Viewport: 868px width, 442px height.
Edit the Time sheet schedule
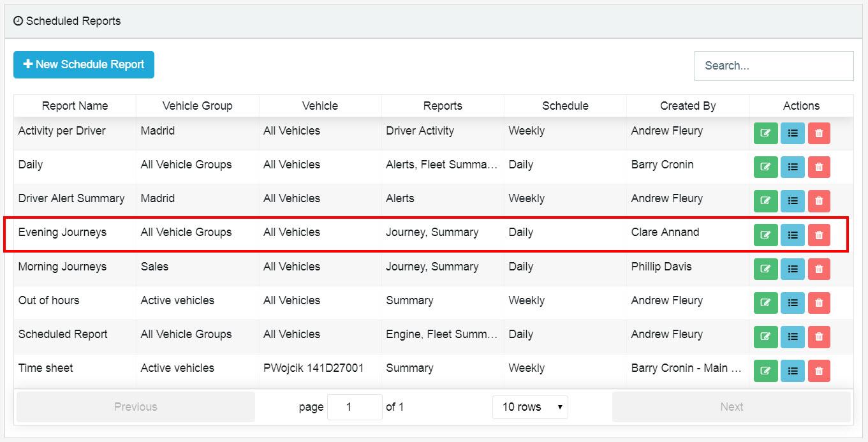(765, 371)
